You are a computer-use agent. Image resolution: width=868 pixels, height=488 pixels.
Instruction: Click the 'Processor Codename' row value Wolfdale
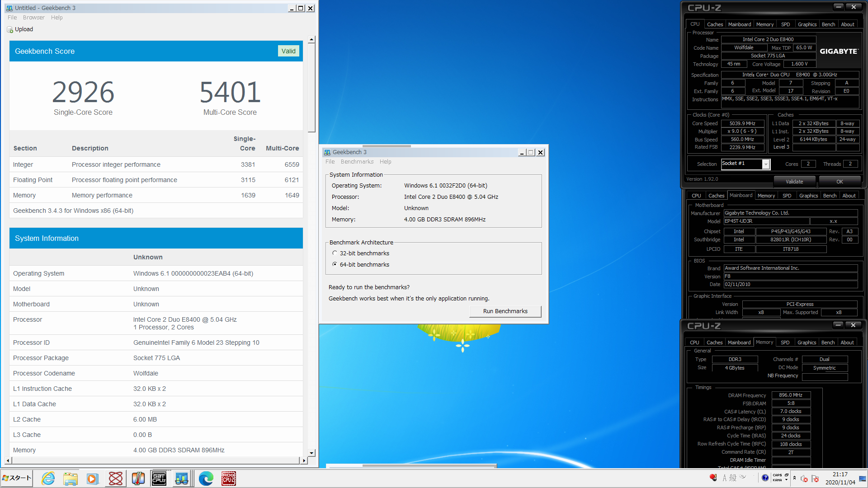pyautogui.click(x=146, y=373)
